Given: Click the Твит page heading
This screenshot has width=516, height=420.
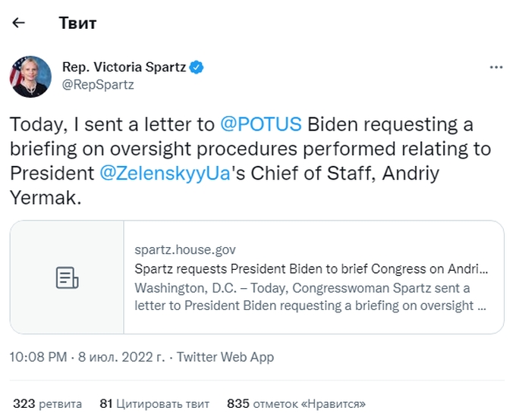Looking at the screenshot, I should [x=77, y=23].
